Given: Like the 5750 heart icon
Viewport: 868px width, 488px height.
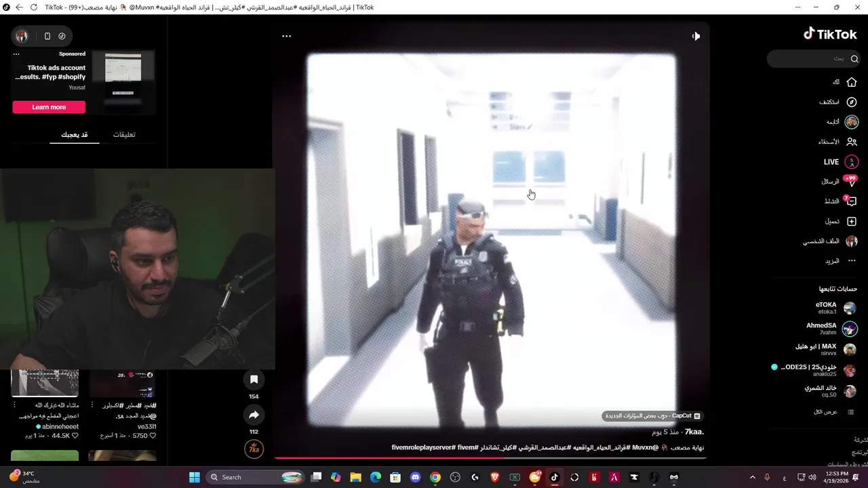Looking at the screenshot, I should coord(153,436).
